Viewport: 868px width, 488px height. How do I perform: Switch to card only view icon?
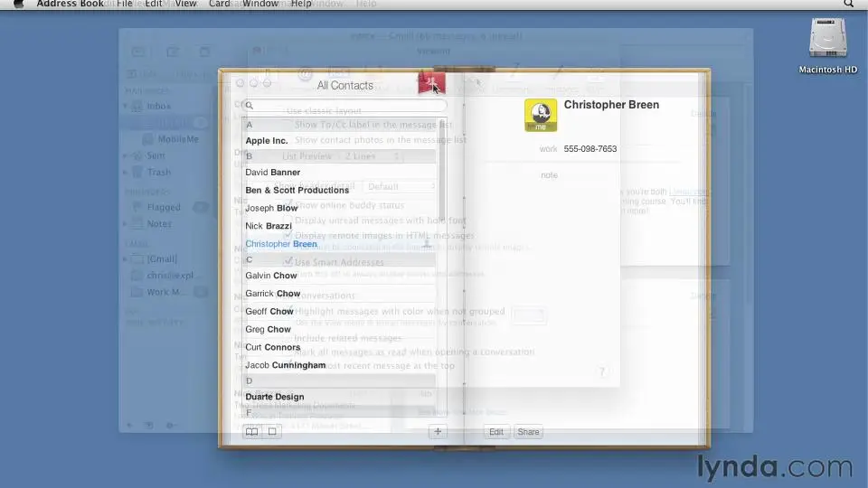pyautogui.click(x=272, y=432)
